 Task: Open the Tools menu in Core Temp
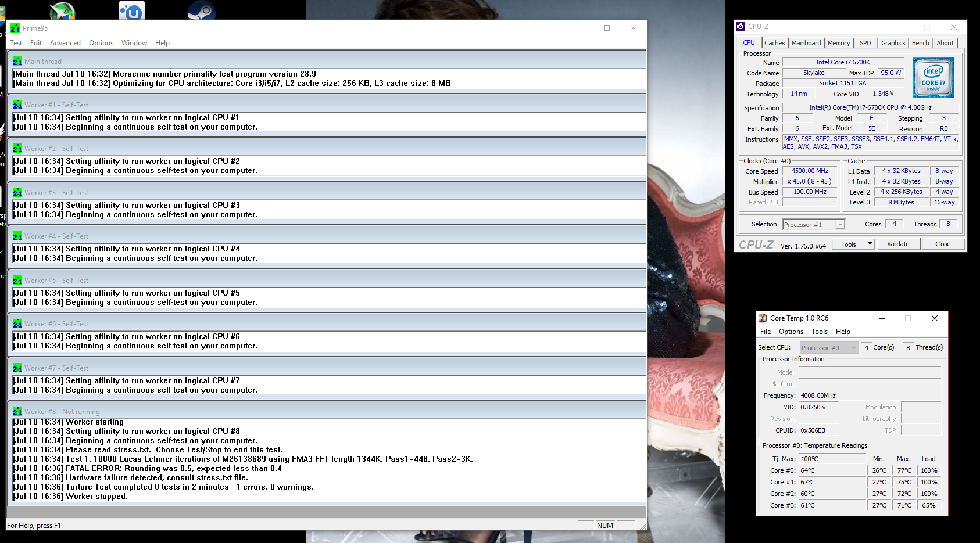coord(820,332)
